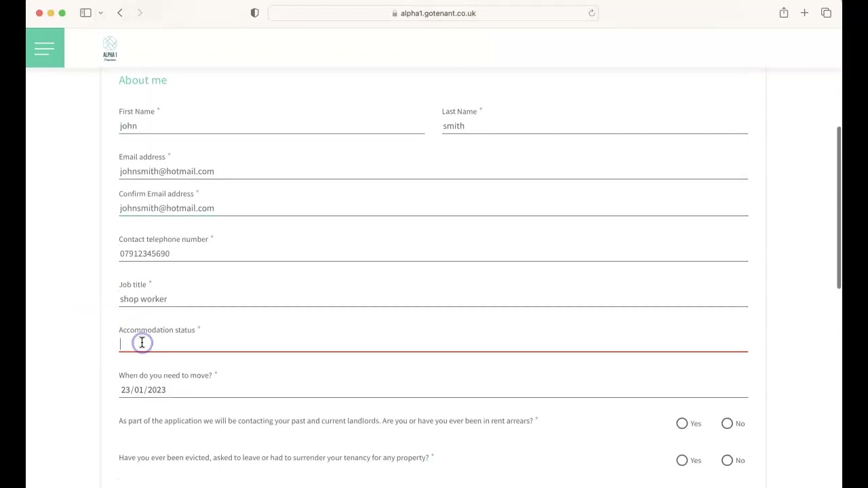
Task: Open the Share menu
Action: (x=784, y=13)
